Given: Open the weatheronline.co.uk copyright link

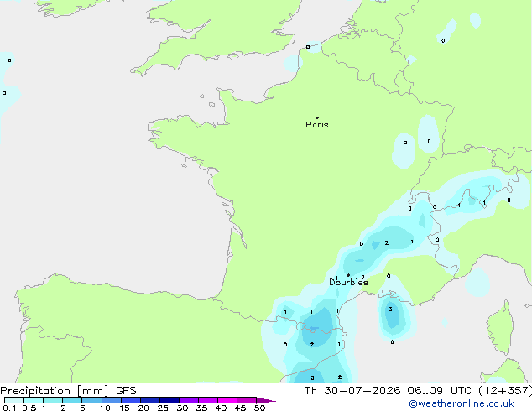Looking at the screenshot, I should 462,403.
